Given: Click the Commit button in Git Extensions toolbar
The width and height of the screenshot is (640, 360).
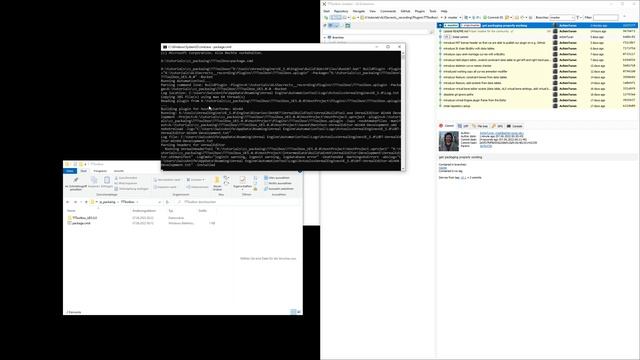Looking at the screenshot, I should tap(493, 18).
